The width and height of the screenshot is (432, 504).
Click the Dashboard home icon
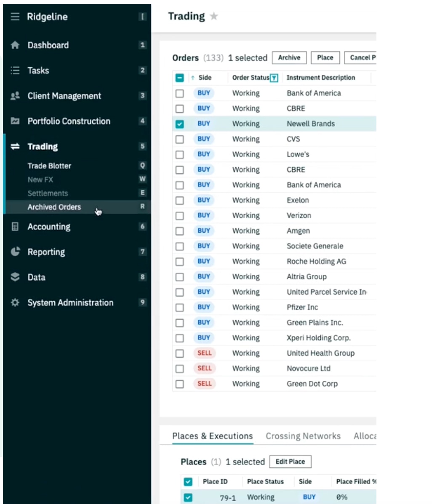coord(15,45)
